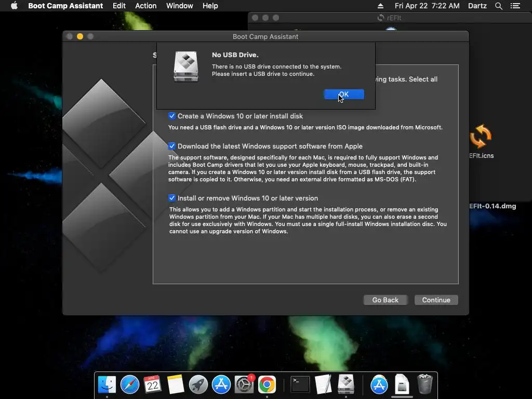
Task: Open Launchpad rocket icon
Action: point(198,385)
